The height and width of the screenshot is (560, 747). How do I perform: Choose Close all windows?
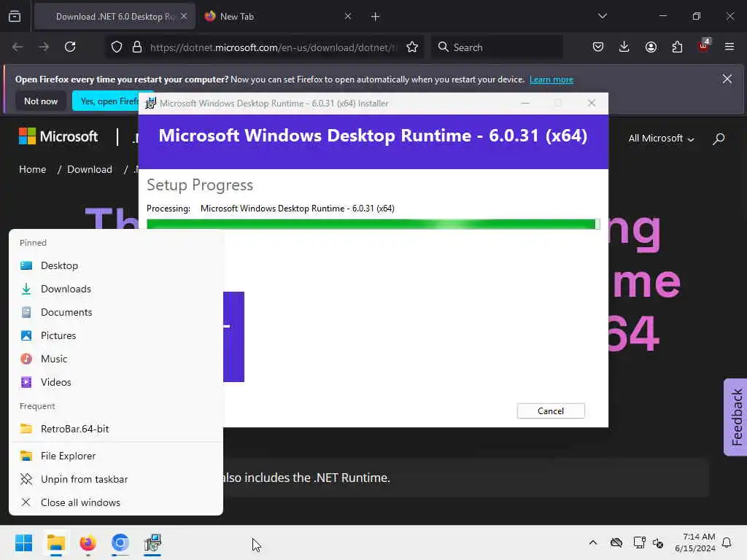[x=116, y=503]
